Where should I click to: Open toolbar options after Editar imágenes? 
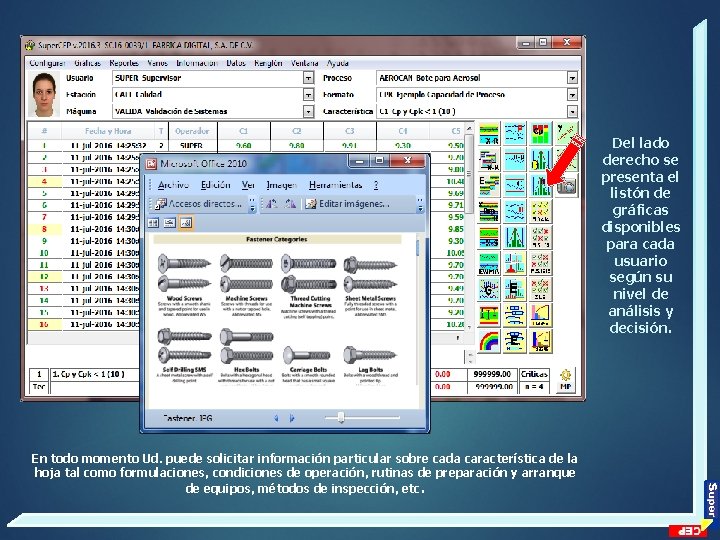[x=420, y=204]
